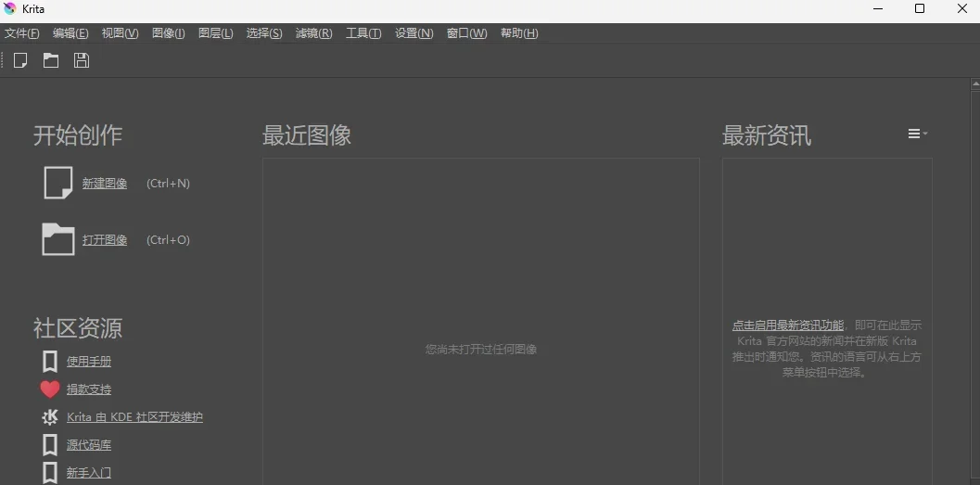Image resolution: width=980 pixels, height=485 pixels.
Task: Click the 您尚未打开过任何图像 placeholder text
Action: (480, 350)
